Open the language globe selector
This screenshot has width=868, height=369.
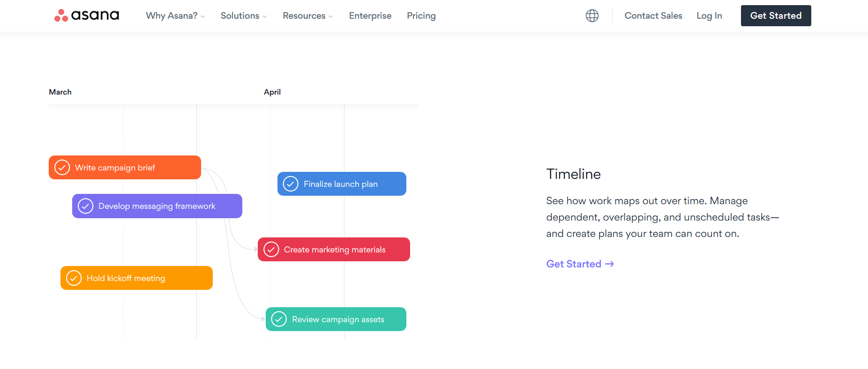click(x=592, y=16)
